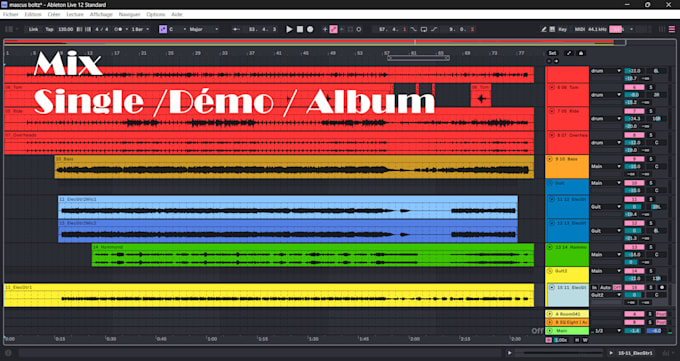The image size is (680, 361).
Task: Click the A Room041 return track play icon
Action: tap(549, 314)
